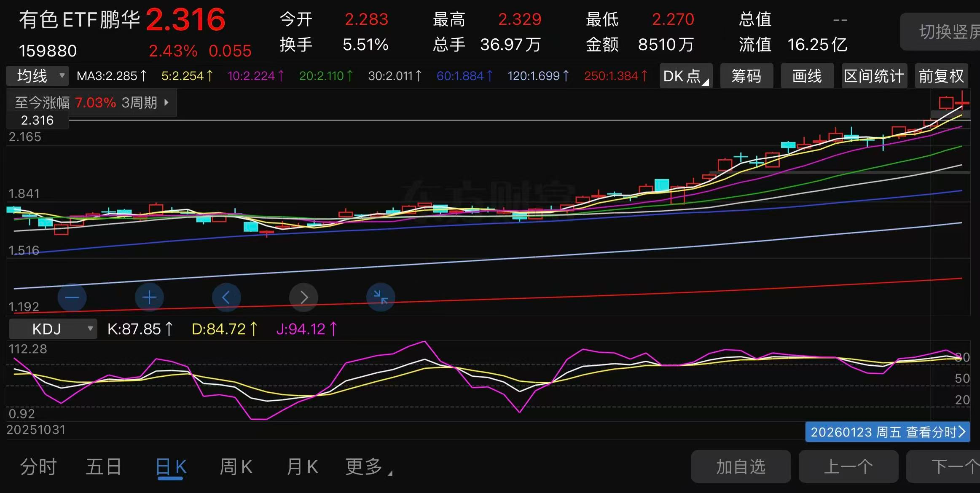Screen dimensions: 980x493
Task: Click the 加自选 button
Action: tap(741, 467)
